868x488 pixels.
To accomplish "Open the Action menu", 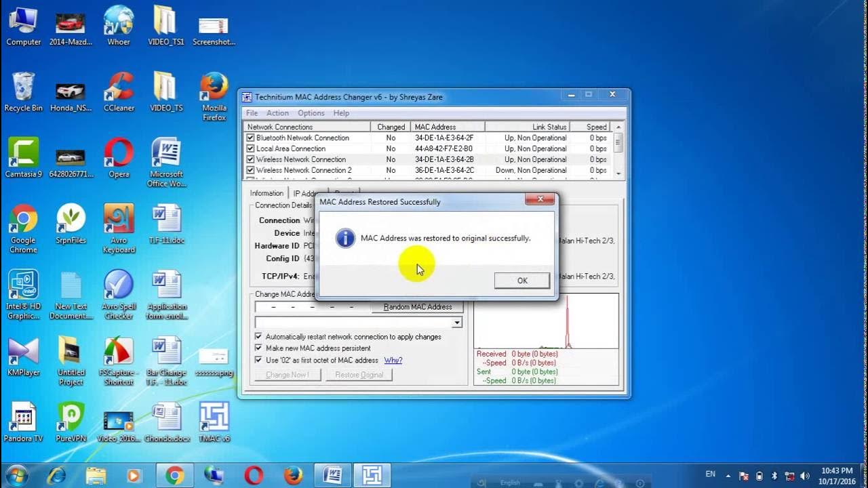I will click(x=277, y=113).
